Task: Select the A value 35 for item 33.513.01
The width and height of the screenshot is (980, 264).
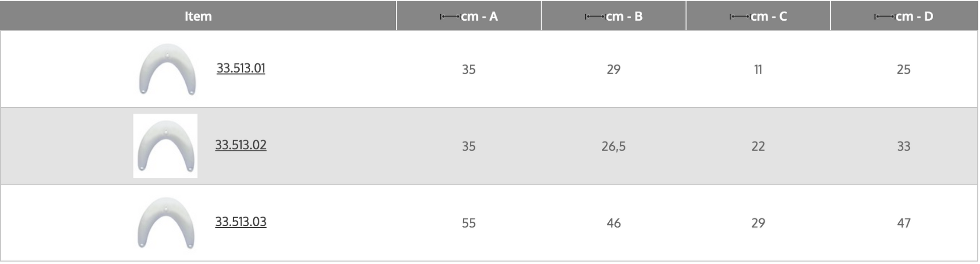Action: pyautogui.click(x=469, y=70)
